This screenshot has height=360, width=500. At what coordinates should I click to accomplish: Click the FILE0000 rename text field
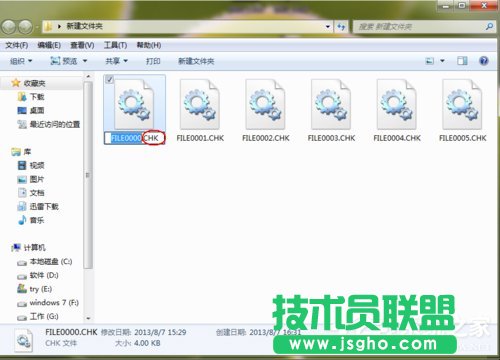[x=135, y=138]
